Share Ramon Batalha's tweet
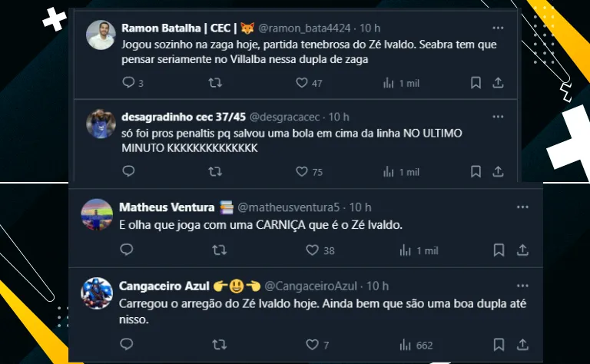Viewport: 590px width, 364px height. tap(498, 83)
